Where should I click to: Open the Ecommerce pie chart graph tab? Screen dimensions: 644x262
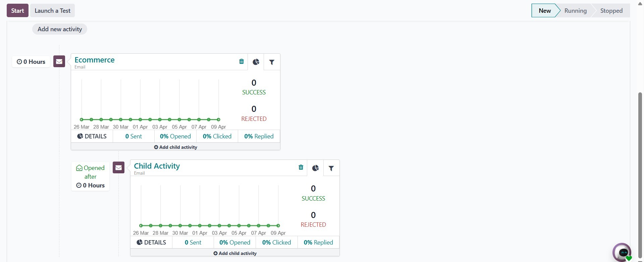pos(256,62)
